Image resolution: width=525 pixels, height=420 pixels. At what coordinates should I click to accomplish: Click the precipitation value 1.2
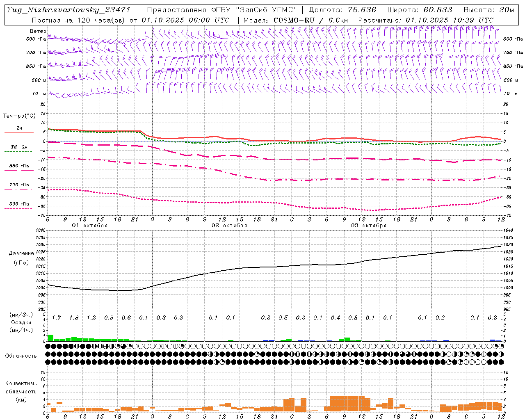[x=91, y=318]
